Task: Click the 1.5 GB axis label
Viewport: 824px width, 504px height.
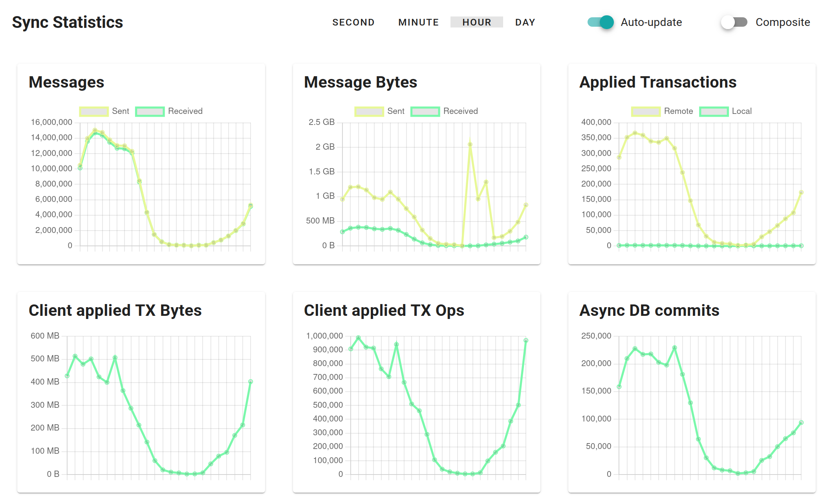Action: point(322,172)
